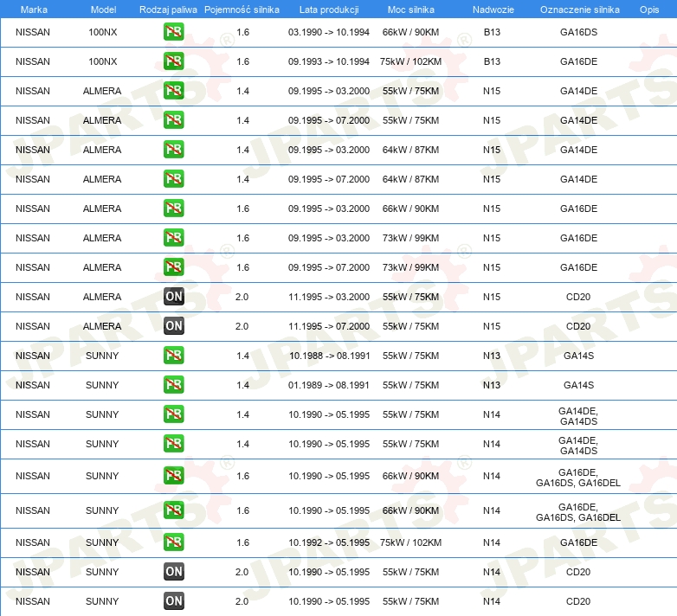Click diesel ON icon for Almera 11.1995-07.2000
The image size is (677, 616).
174,326
